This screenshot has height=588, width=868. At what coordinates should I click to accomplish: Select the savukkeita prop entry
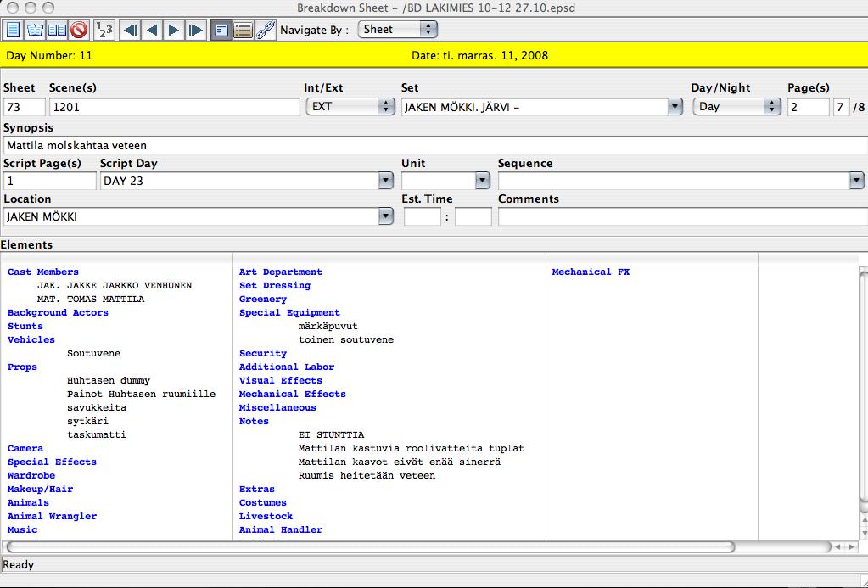pyautogui.click(x=97, y=407)
